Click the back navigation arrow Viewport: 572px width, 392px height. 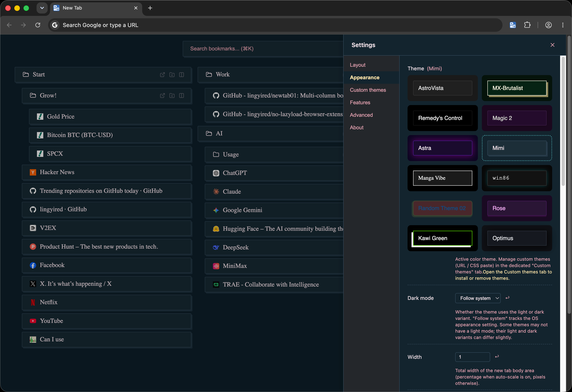[x=9, y=25]
